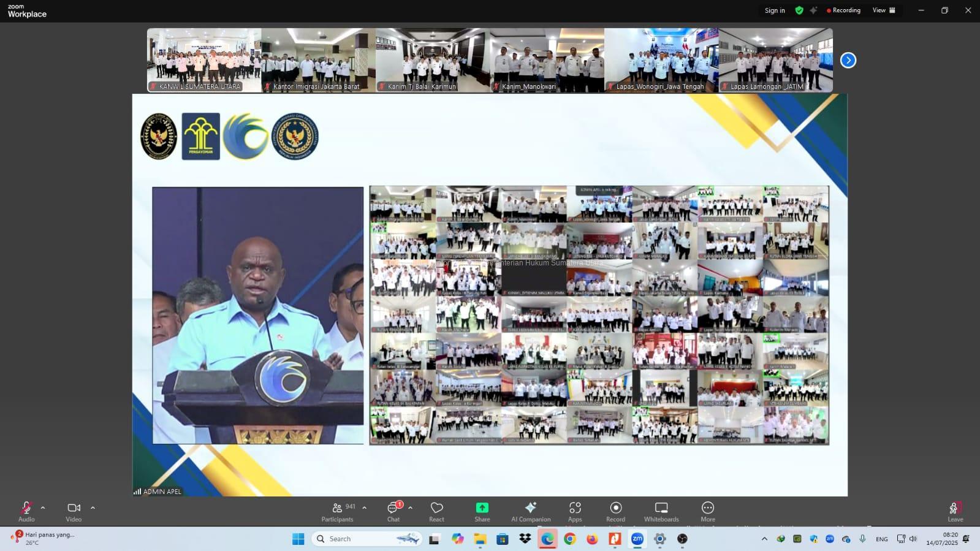Open the More options menu
Image resolution: width=980 pixels, height=551 pixels.
pos(708,512)
